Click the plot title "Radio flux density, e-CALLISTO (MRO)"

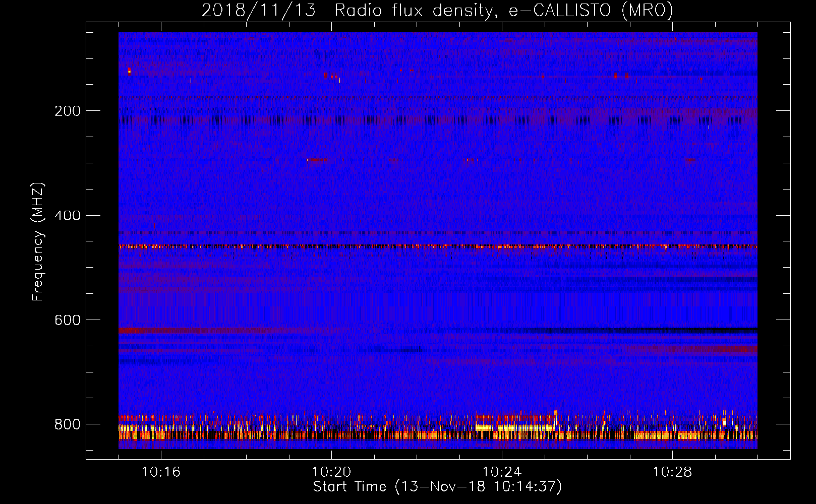point(503,11)
